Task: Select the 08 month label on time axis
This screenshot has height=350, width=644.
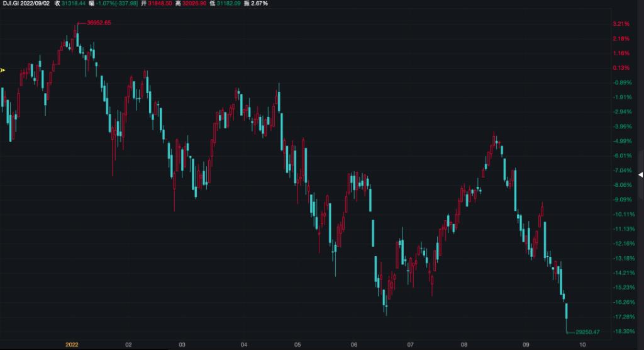Action: (x=464, y=344)
